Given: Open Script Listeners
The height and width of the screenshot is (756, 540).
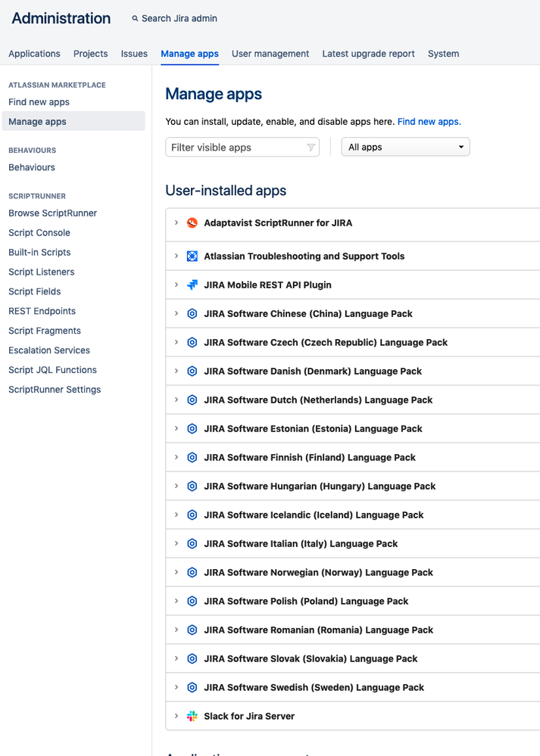Looking at the screenshot, I should tap(42, 272).
